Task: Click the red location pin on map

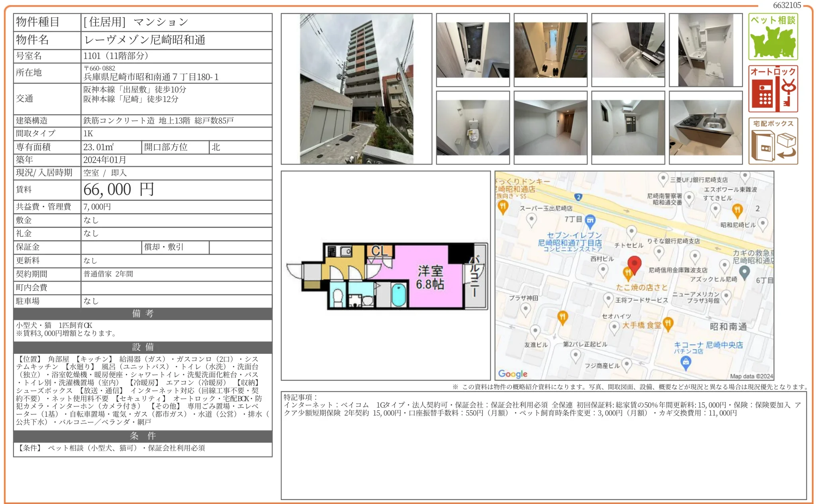Action: tap(634, 264)
